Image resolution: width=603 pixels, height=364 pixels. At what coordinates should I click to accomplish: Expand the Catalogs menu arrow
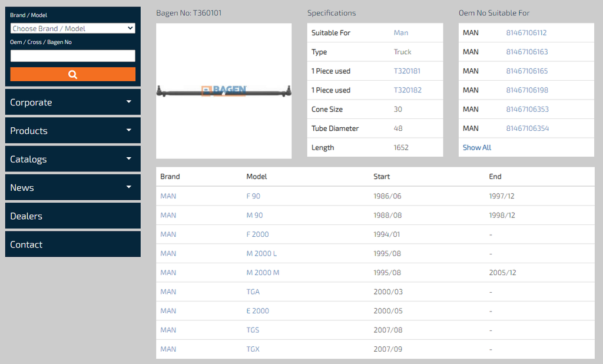pos(129,158)
